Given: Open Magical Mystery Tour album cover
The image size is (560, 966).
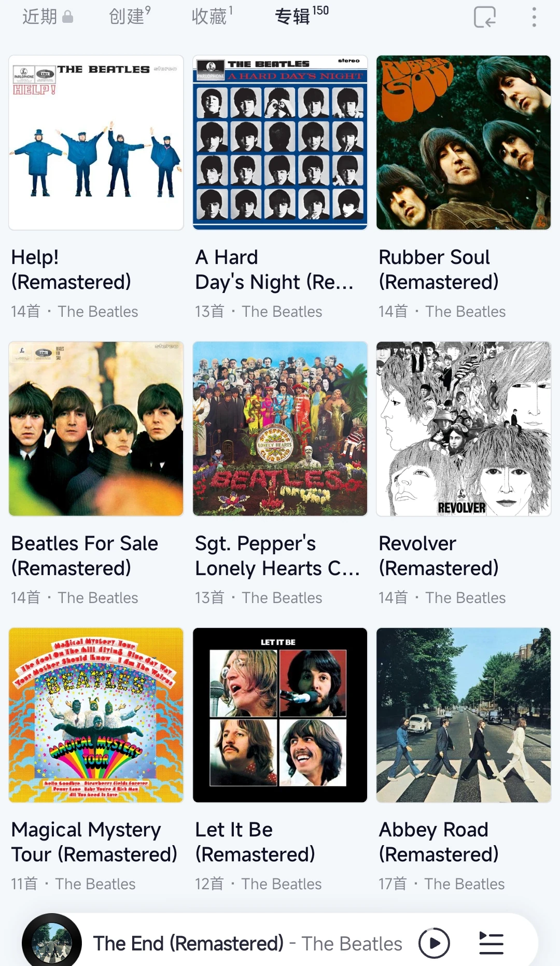Looking at the screenshot, I should [x=96, y=715].
